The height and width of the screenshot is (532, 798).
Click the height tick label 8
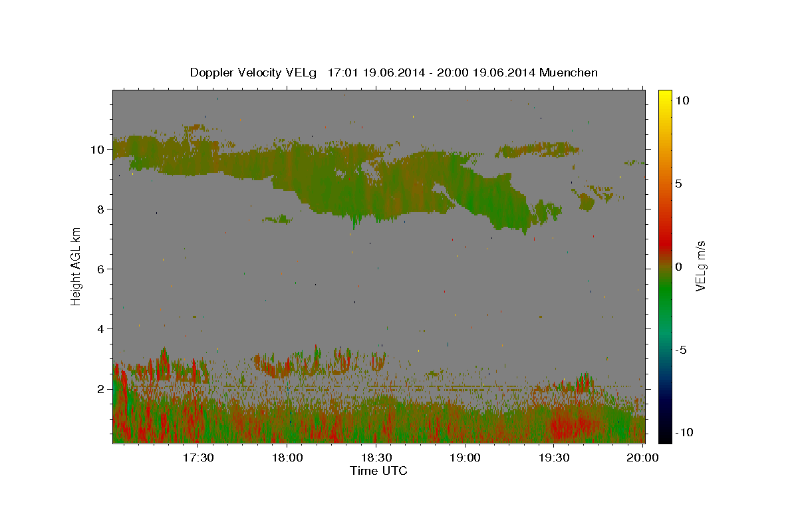(102, 209)
